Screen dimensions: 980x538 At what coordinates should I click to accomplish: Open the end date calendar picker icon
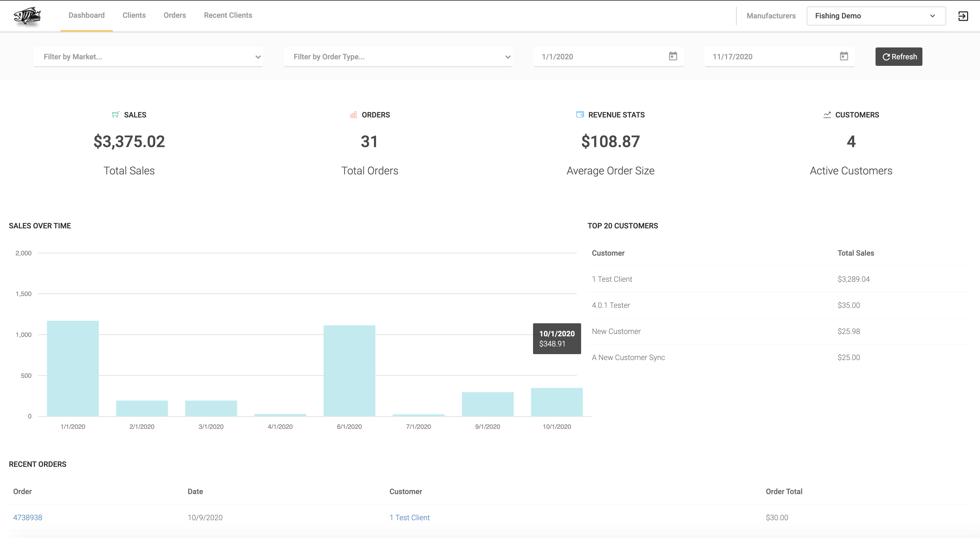pyautogui.click(x=843, y=56)
